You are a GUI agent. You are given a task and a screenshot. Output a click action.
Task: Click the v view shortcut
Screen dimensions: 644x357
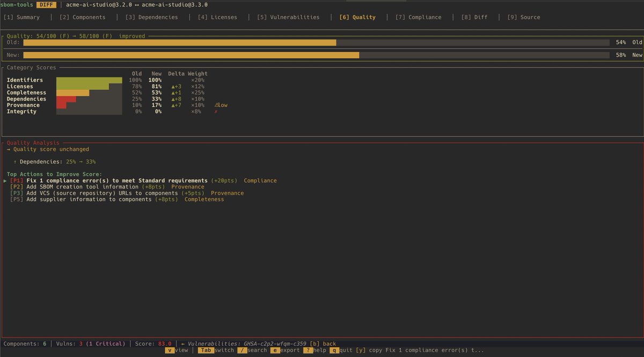177,350
